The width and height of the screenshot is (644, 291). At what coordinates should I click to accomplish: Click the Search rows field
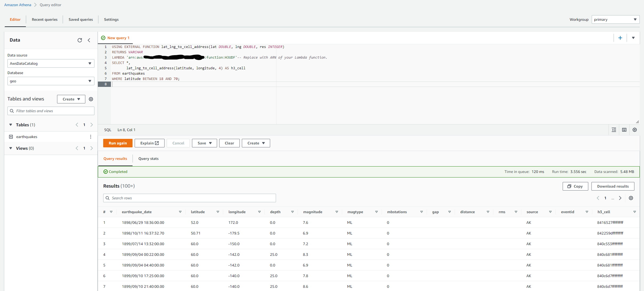tap(189, 198)
